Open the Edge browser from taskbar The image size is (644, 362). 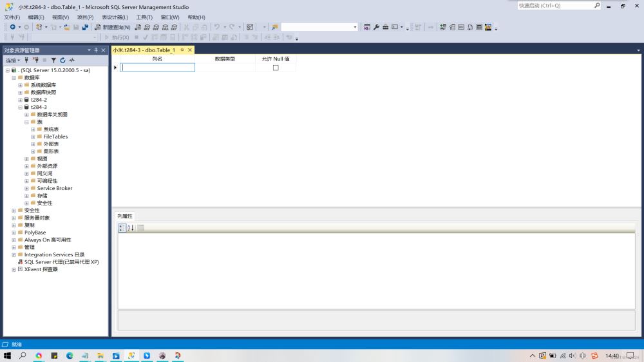70,356
